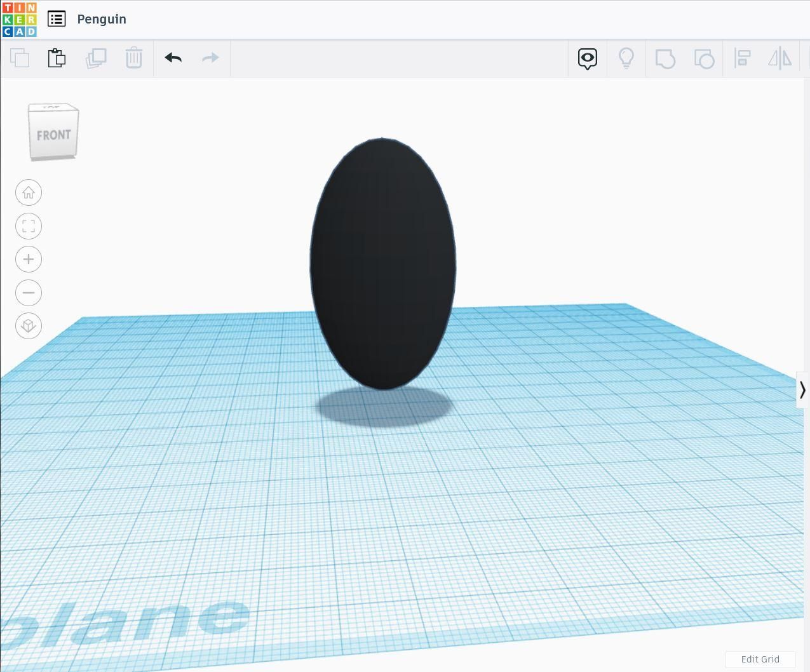Click the Undo arrow icon
Viewport: 810px width, 672px height.
[172, 58]
